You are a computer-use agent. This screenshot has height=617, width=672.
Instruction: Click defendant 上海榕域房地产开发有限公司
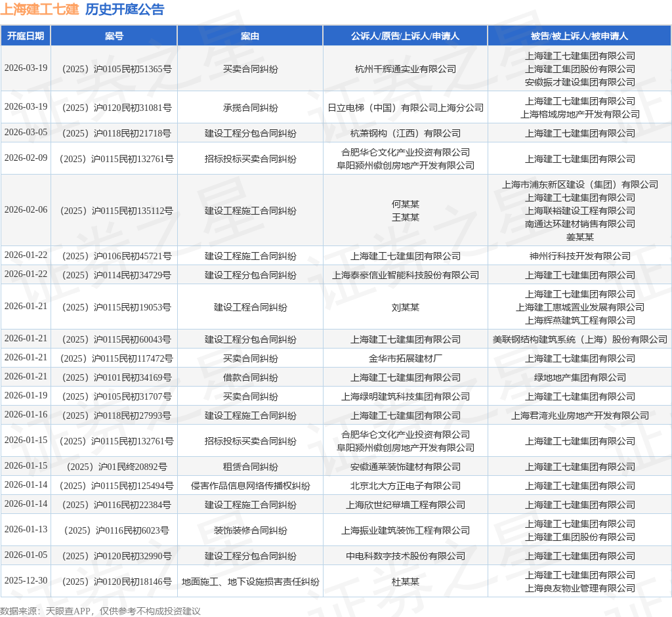tap(580, 114)
